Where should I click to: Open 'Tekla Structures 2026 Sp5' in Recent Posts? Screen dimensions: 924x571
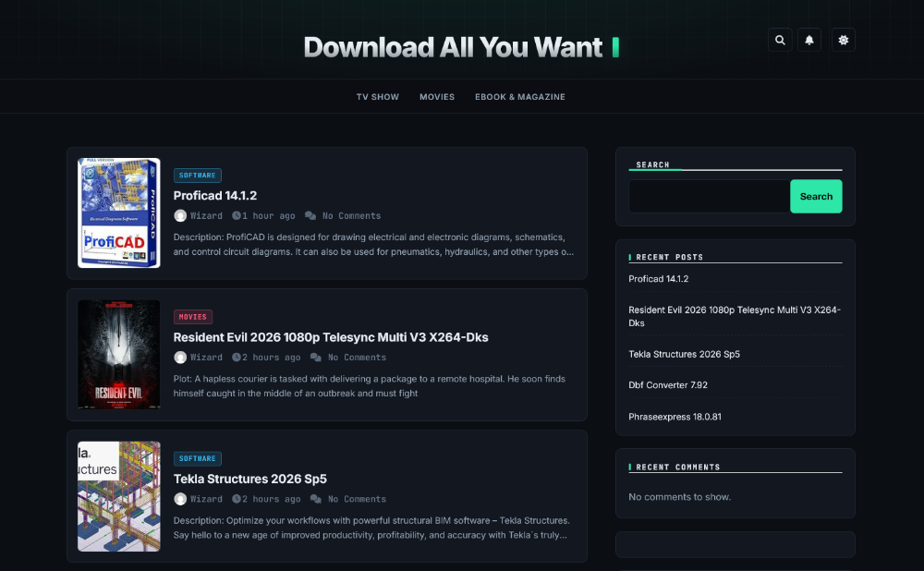[684, 354]
